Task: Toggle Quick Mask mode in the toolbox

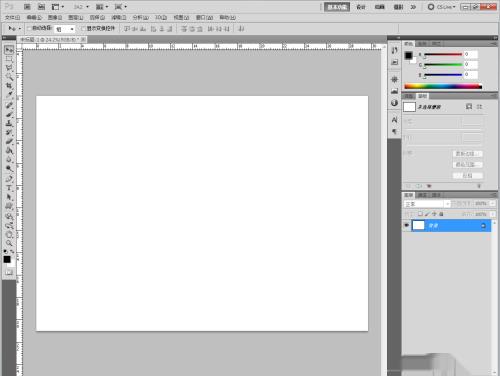Action: (9, 272)
